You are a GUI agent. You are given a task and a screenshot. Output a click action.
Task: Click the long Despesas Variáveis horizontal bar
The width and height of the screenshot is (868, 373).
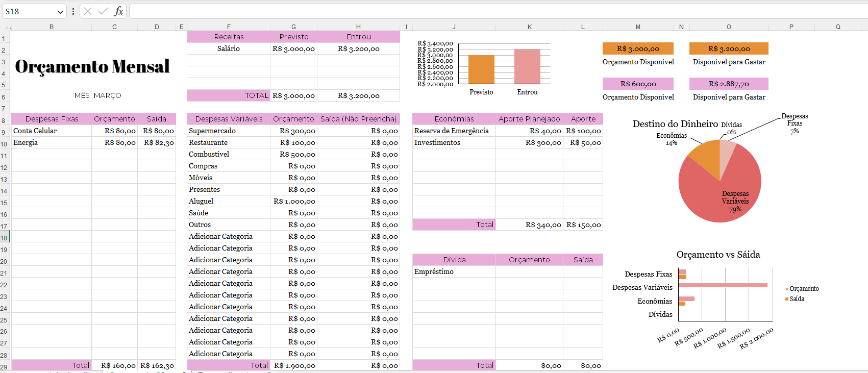(723, 285)
